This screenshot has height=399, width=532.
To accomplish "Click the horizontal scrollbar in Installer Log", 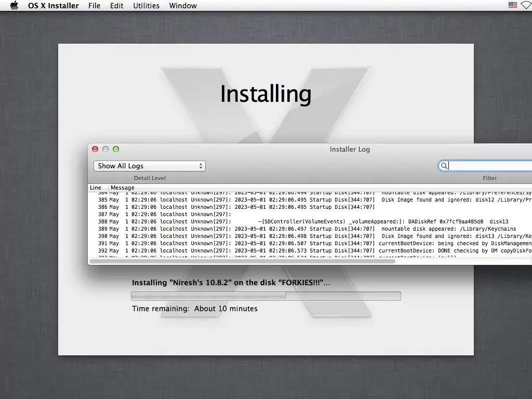I will 242,261.
